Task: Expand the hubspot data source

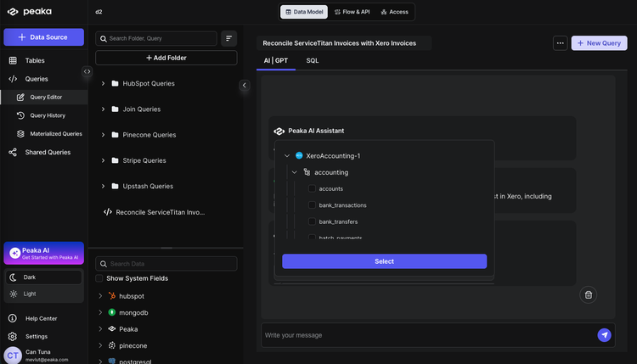Action: coord(100,296)
